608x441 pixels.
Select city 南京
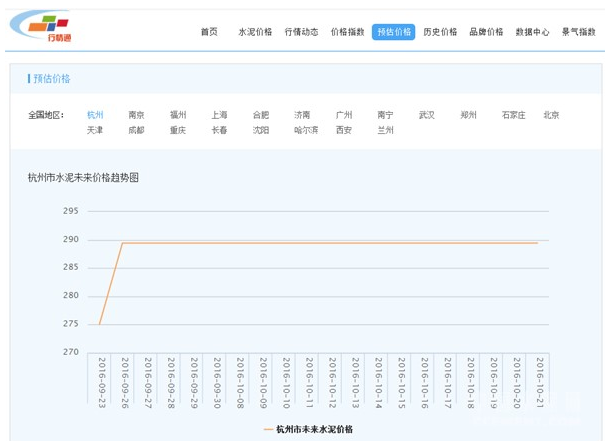point(136,115)
